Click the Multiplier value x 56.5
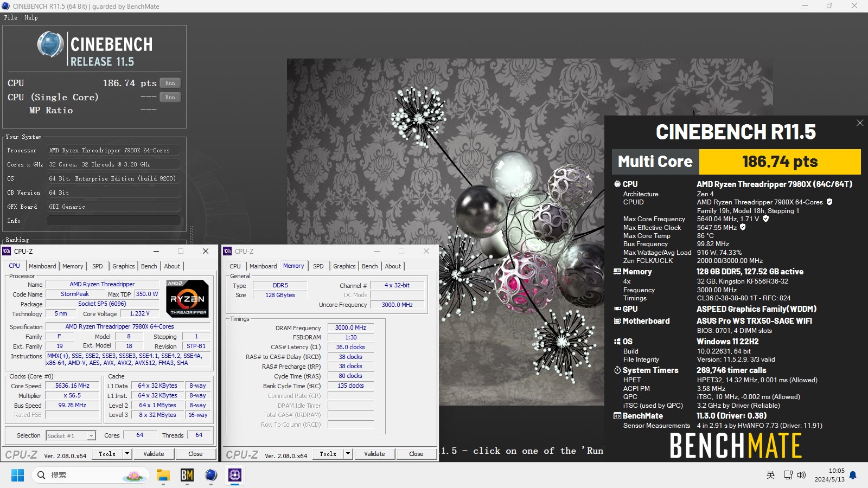 coord(72,396)
